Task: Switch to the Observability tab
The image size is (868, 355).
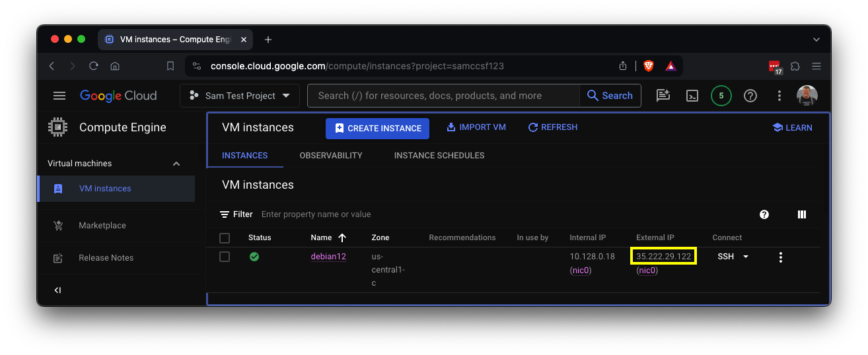Action: (330, 156)
